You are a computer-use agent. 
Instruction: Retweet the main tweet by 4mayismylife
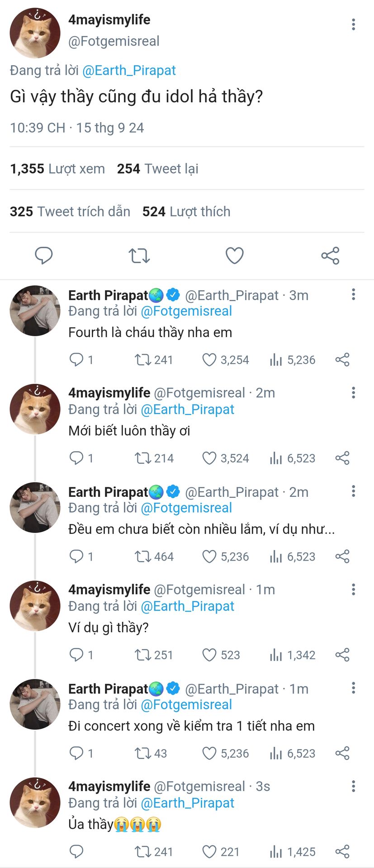coord(139,256)
